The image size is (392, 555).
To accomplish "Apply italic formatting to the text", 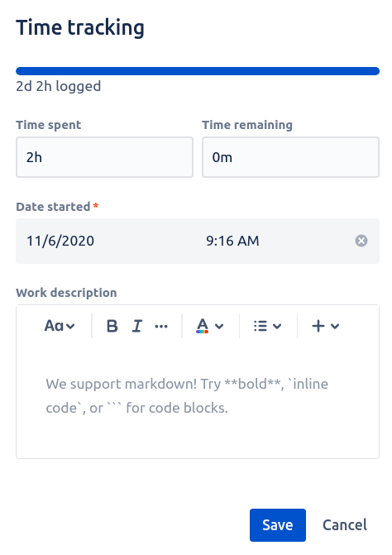I will pyautogui.click(x=137, y=326).
